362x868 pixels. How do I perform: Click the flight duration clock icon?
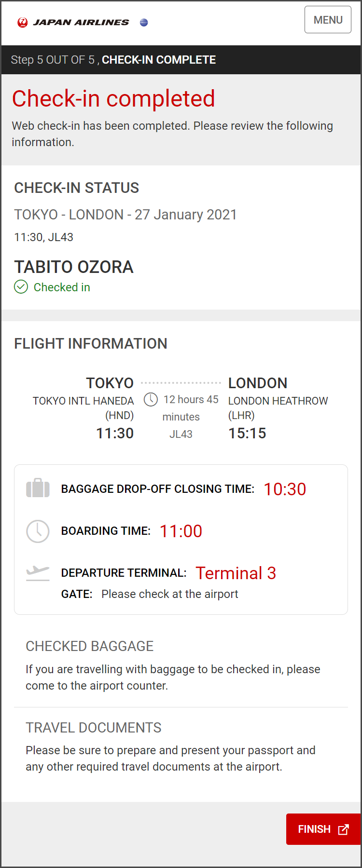point(151,399)
